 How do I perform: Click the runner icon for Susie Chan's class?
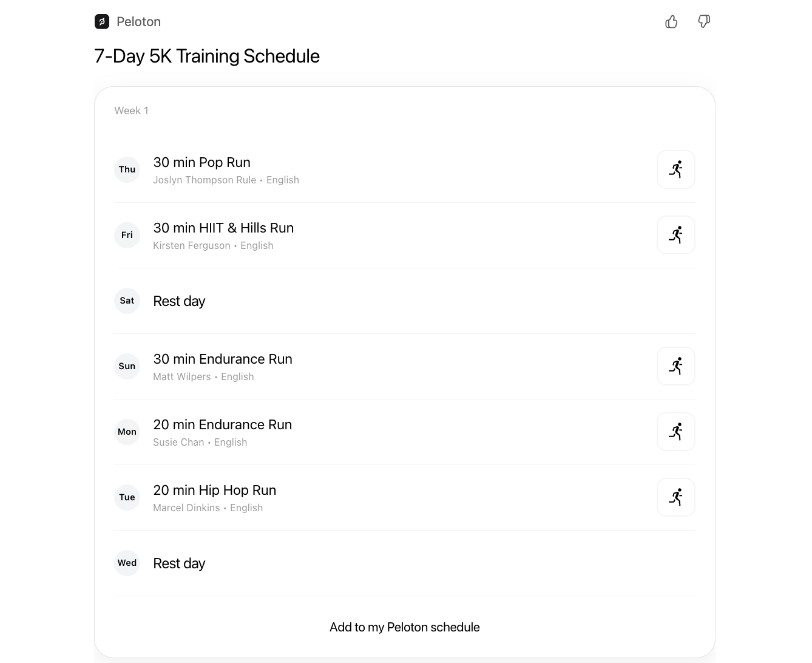click(675, 432)
